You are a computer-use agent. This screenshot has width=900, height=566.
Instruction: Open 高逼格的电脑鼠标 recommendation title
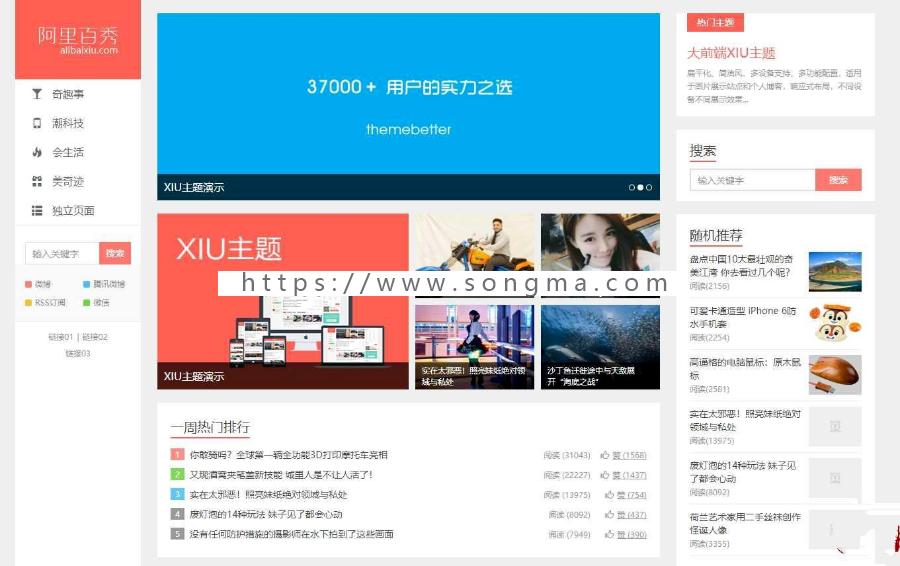[x=745, y=369]
